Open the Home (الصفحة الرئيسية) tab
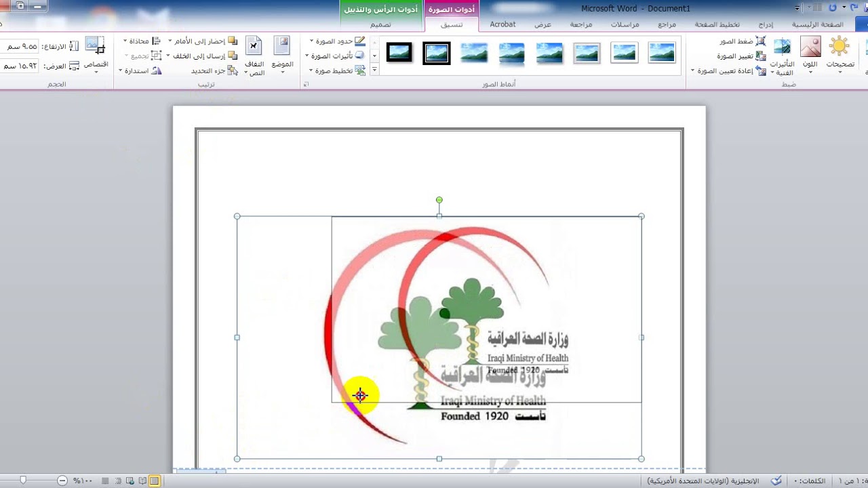This screenshot has height=488, width=868. point(818,24)
